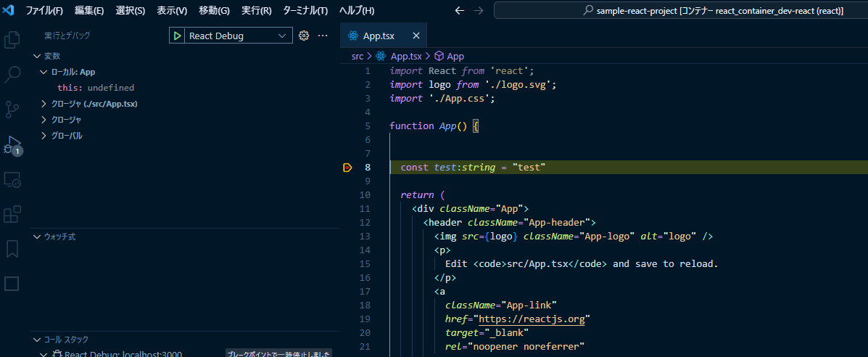The image size is (868, 357).
Task: Collapse the 変数 section
Action: click(x=37, y=56)
